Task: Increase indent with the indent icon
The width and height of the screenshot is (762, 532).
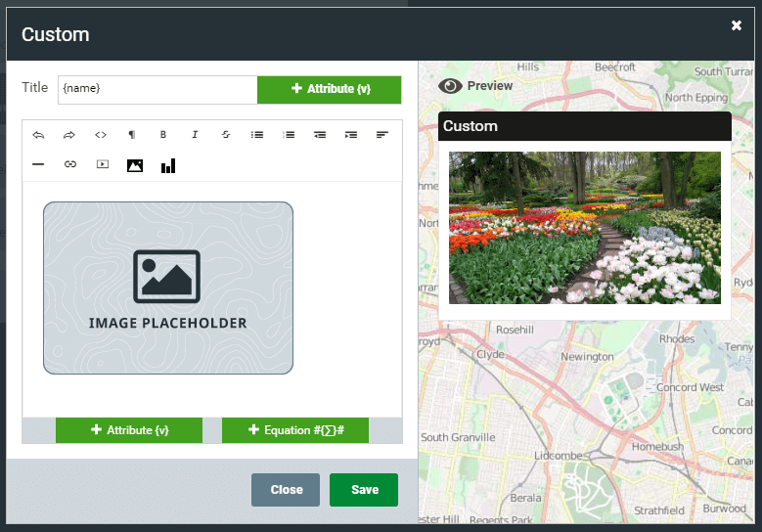Action: [351, 135]
